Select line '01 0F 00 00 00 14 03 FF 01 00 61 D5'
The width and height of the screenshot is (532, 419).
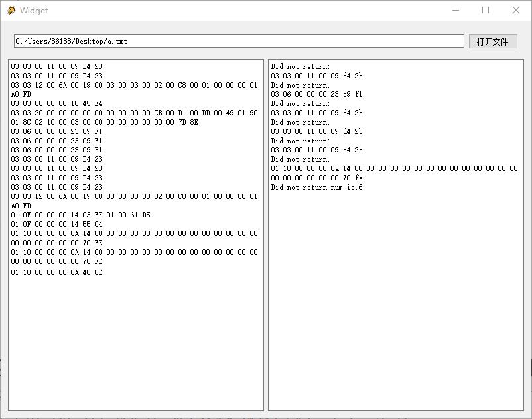tap(80, 215)
